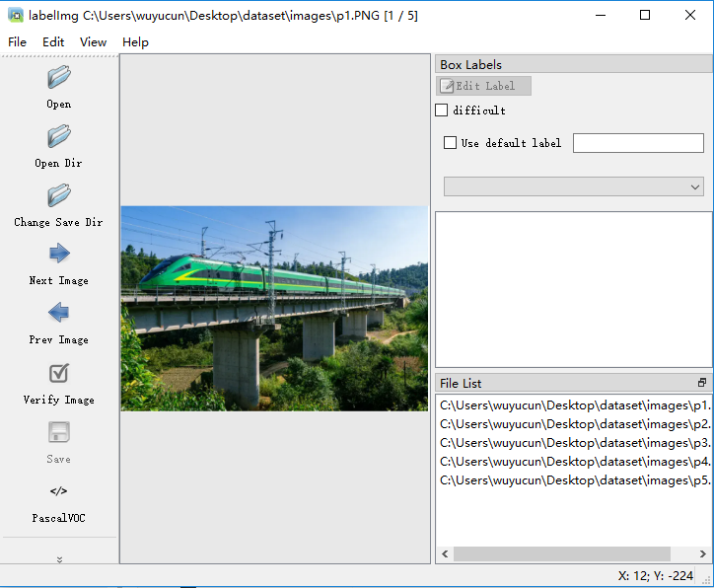
Task: Maximize the labelImg window
Action: pyautogui.click(x=645, y=15)
